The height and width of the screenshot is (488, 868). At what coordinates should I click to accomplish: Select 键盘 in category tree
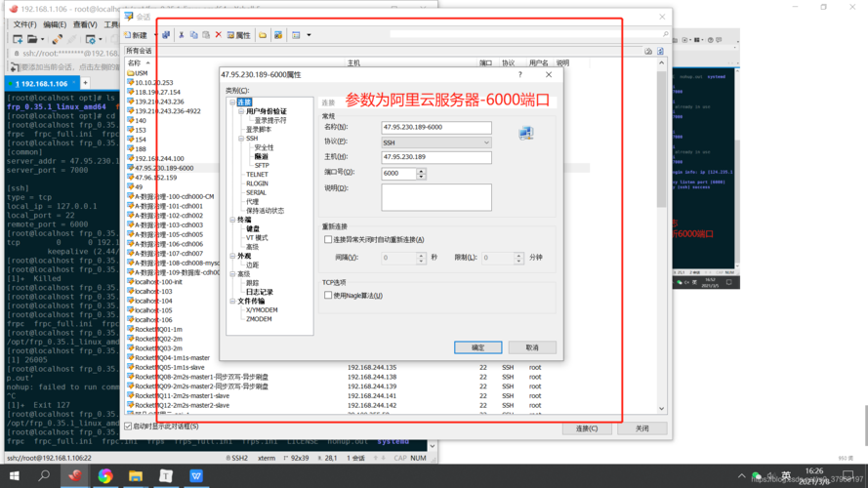pyautogui.click(x=253, y=228)
